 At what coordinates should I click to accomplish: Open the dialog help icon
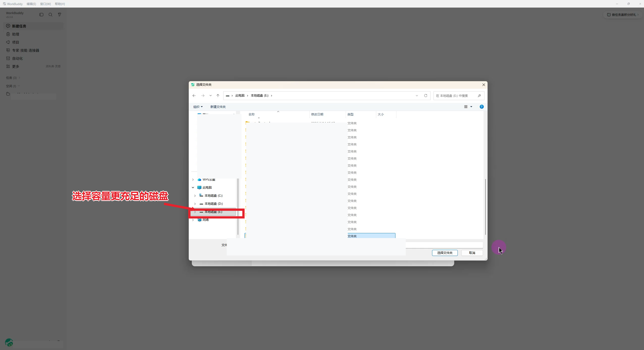coord(482,107)
